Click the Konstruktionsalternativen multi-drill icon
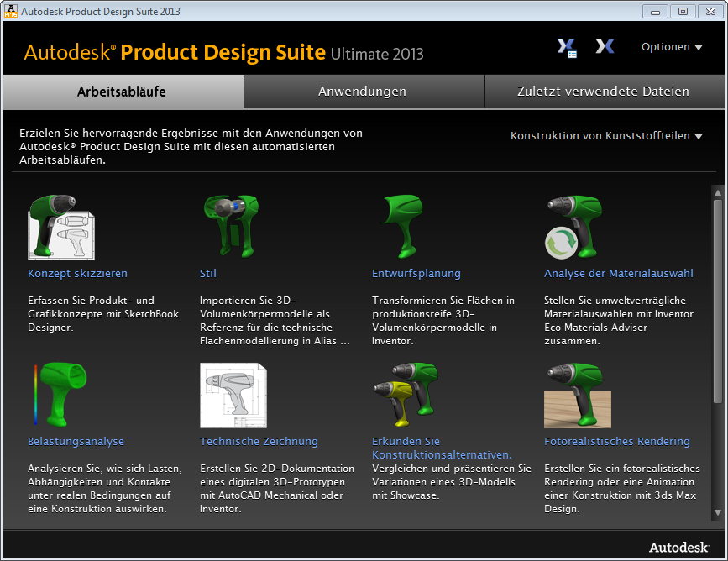Viewport: 728px width, 561px height. [405, 395]
